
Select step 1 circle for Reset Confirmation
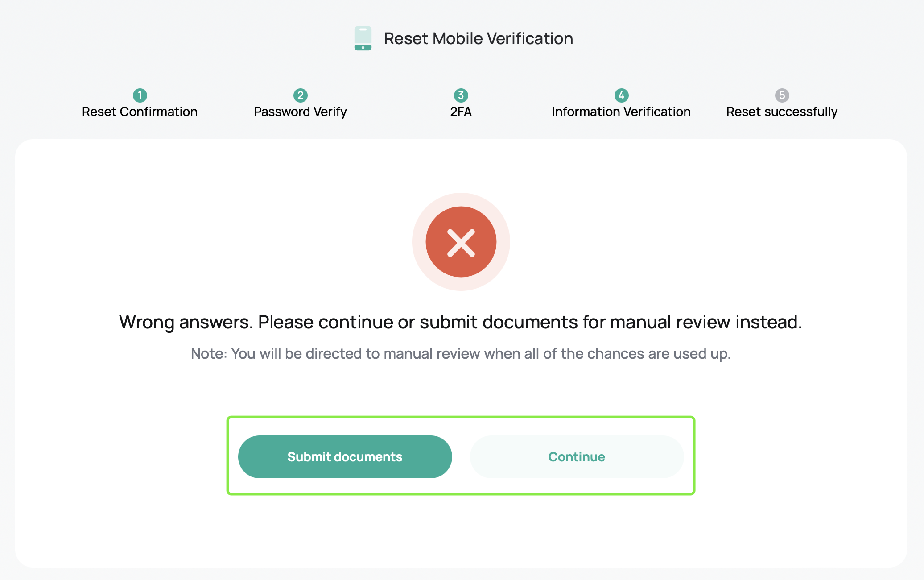point(140,95)
